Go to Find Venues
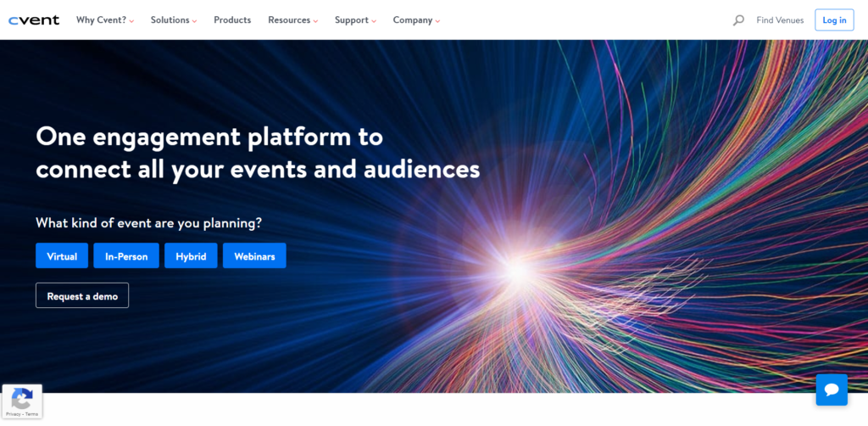Screen dimensions: 868x426 780,20
